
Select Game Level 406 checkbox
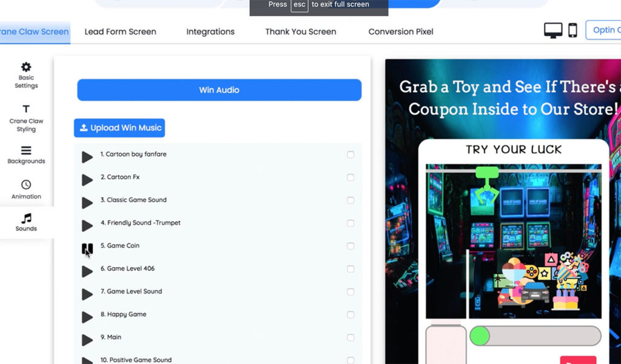(x=351, y=269)
